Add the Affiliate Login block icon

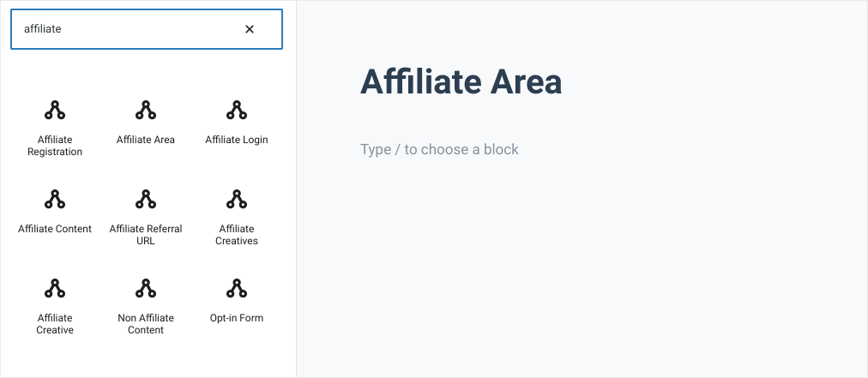pyautogui.click(x=237, y=110)
